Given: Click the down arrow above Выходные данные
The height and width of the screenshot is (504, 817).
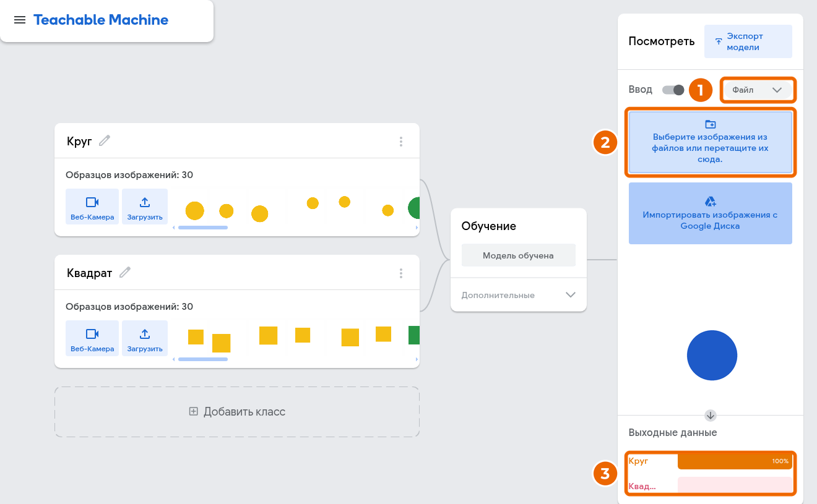Looking at the screenshot, I should pos(711,415).
